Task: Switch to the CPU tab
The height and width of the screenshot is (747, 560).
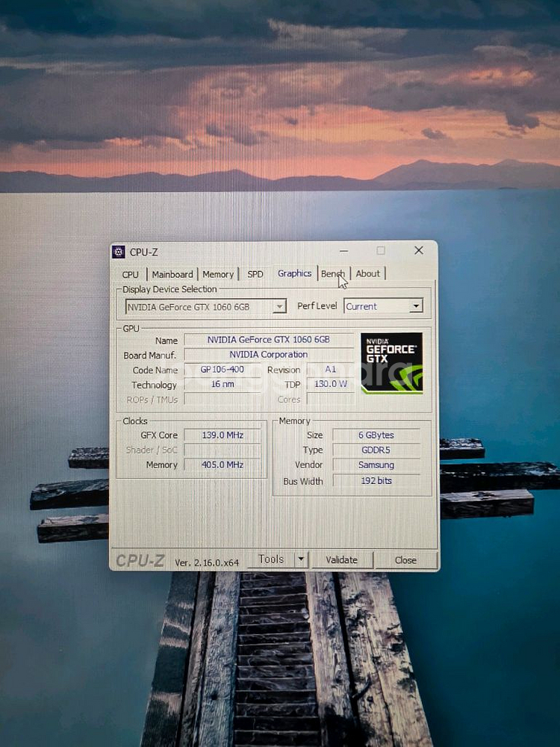Action: click(131, 274)
